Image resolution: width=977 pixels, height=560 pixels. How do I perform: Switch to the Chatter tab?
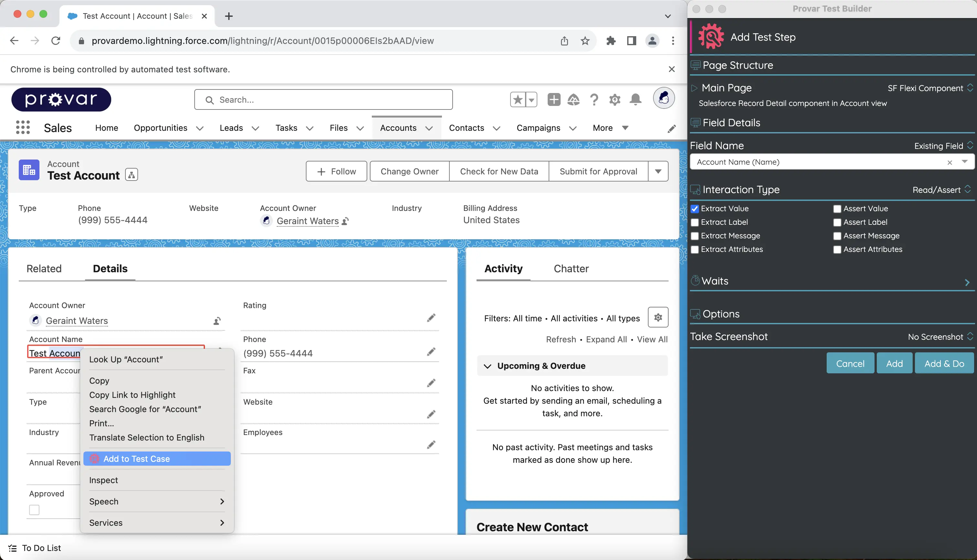click(x=571, y=268)
